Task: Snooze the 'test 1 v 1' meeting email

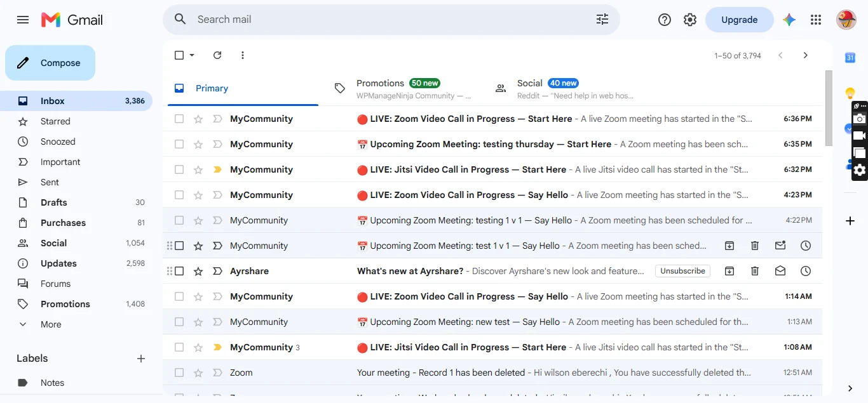Action: [806, 246]
